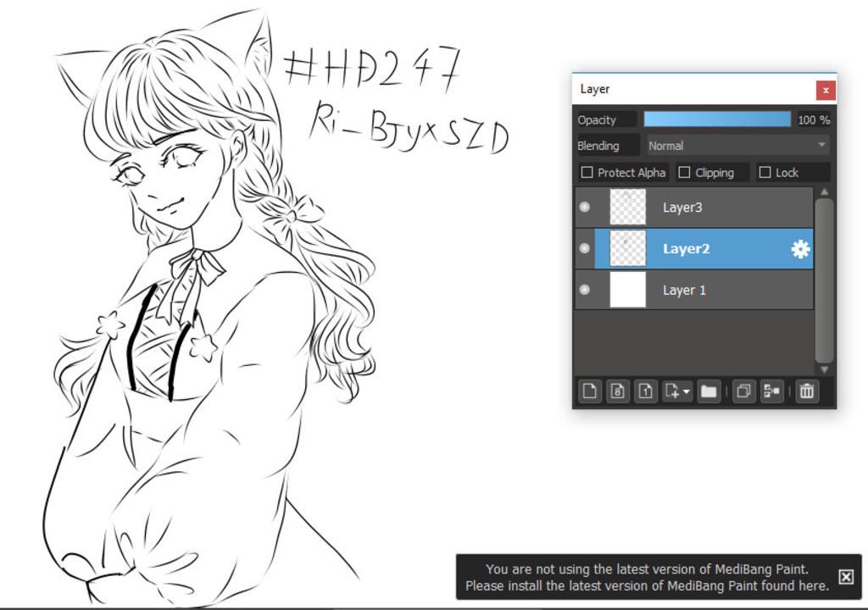Duplicate the selected layer

[x=743, y=391]
